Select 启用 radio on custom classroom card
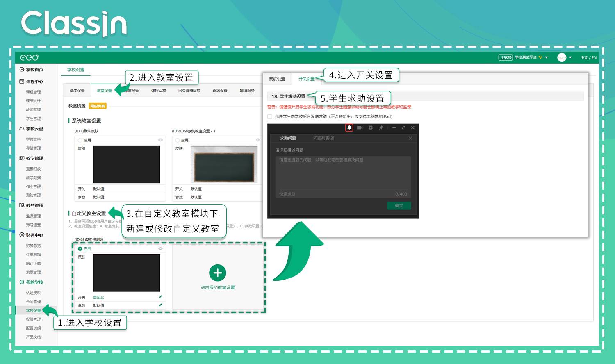This screenshot has height=364, width=615. pos(80,249)
